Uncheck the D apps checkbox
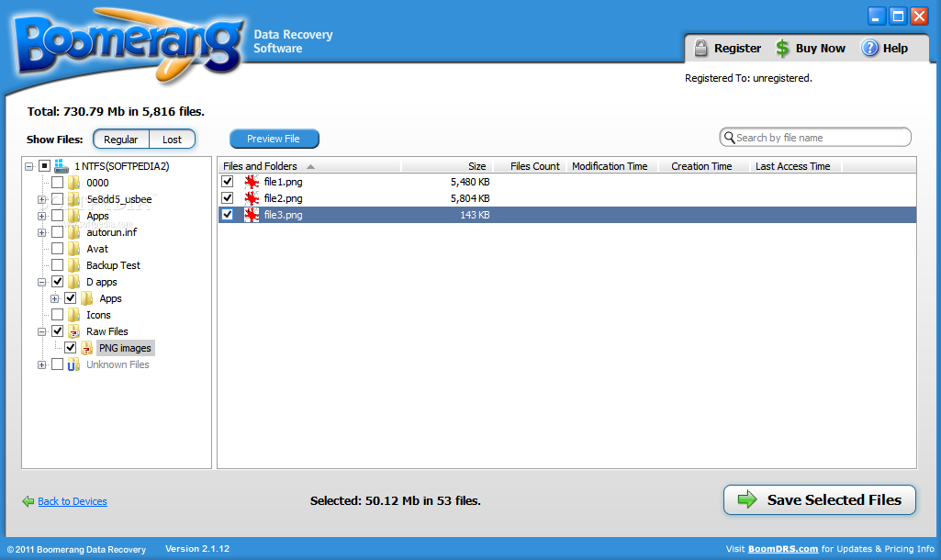Screen dimensions: 941x560 [58, 281]
